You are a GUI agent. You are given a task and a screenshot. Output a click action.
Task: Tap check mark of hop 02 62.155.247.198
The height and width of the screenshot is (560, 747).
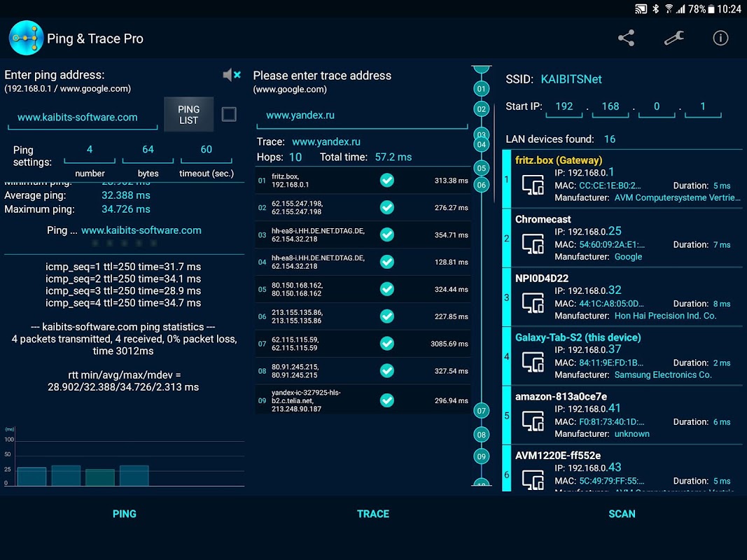coord(387,208)
